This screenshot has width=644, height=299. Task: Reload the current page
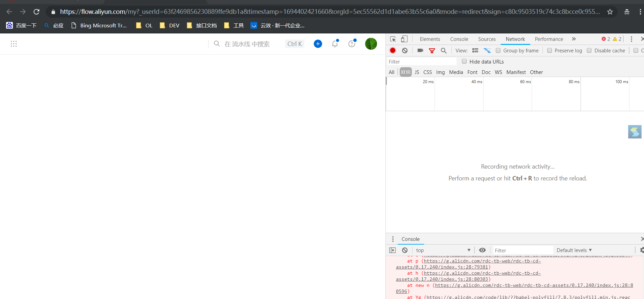point(37,12)
